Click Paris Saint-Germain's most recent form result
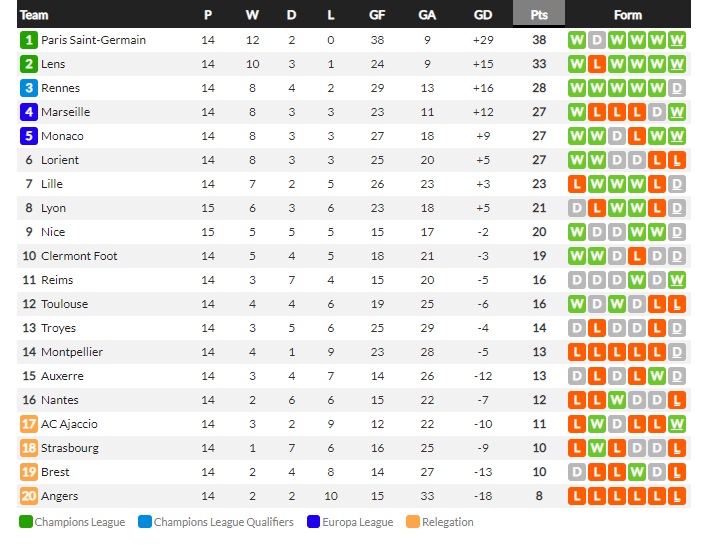Image resolution: width=706 pixels, height=545 pixels. tap(677, 40)
